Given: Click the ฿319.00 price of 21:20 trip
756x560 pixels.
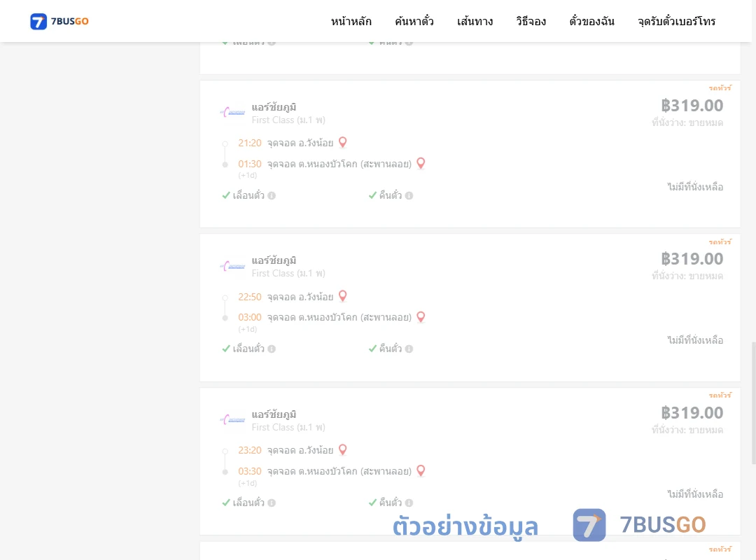Looking at the screenshot, I should click(x=692, y=105).
